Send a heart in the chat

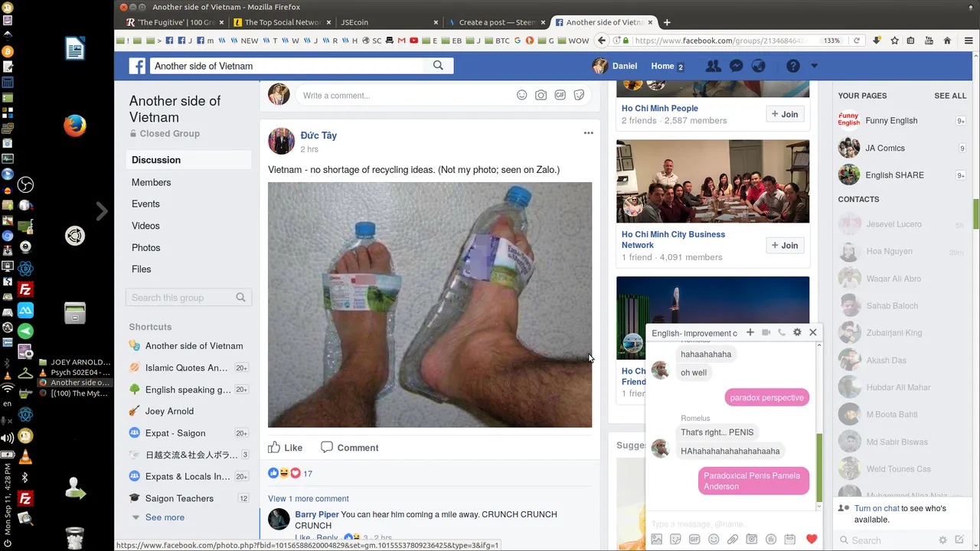coord(812,540)
